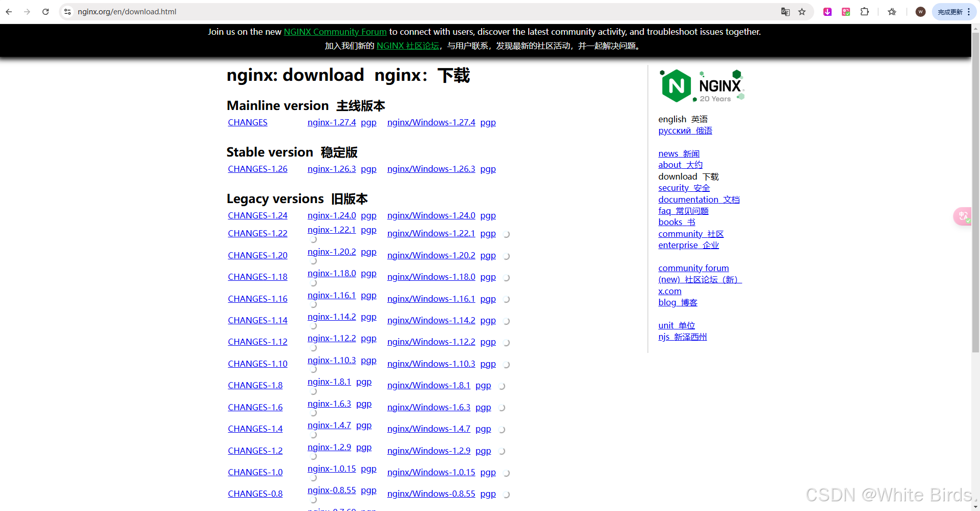
Task: Switch the site language to русский
Action: 685,130
